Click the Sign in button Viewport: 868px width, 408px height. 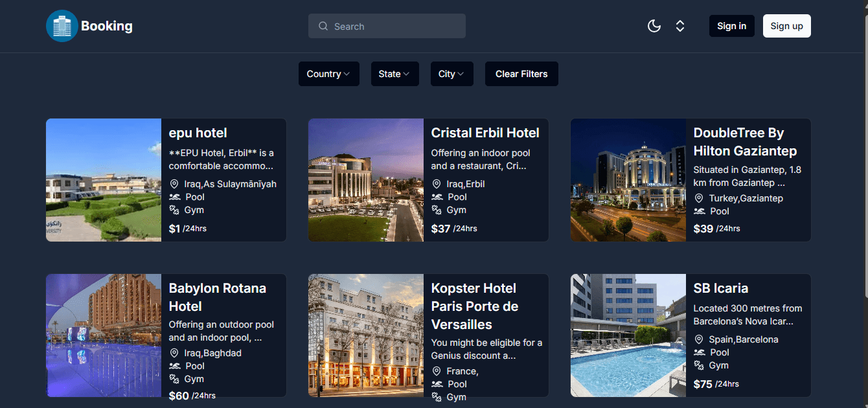[x=731, y=26]
